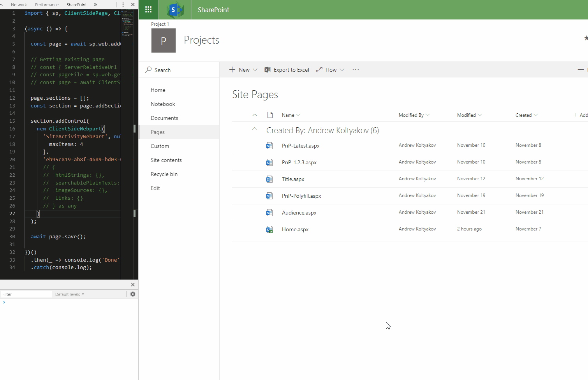Click the SharePoint suite logo icon

(x=175, y=9)
